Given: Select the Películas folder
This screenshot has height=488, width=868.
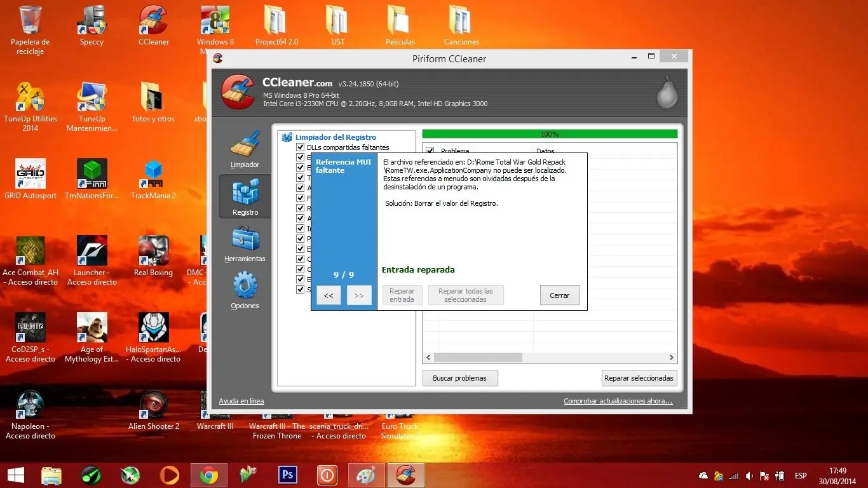Looking at the screenshot, I should coord(400,25).
